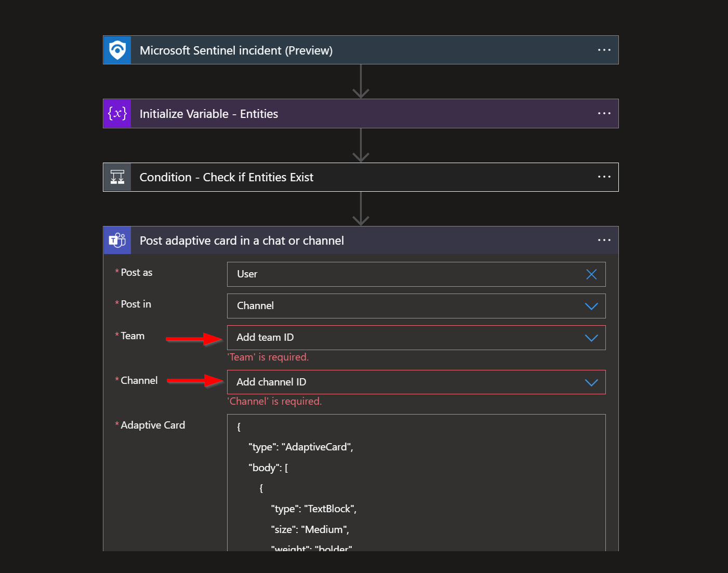Expand Microsoft Sentinel incident (Preview) step
728x573 pixels.
point(361,50)
